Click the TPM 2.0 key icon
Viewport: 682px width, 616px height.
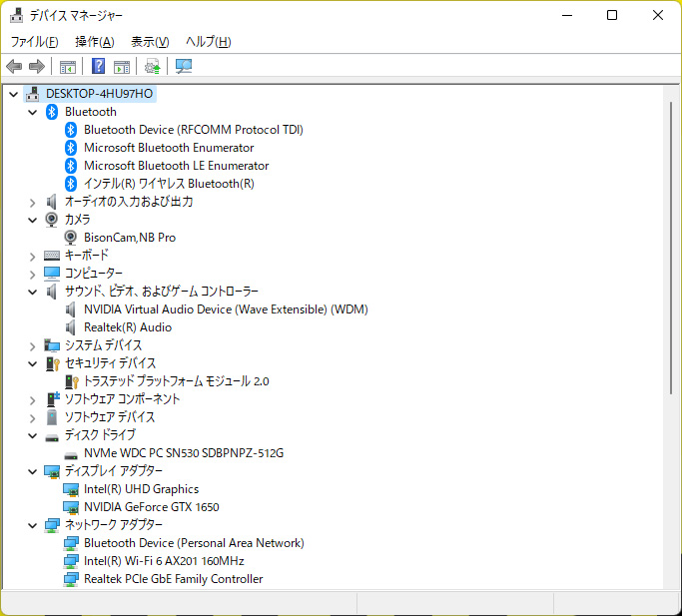click(71, 381)
